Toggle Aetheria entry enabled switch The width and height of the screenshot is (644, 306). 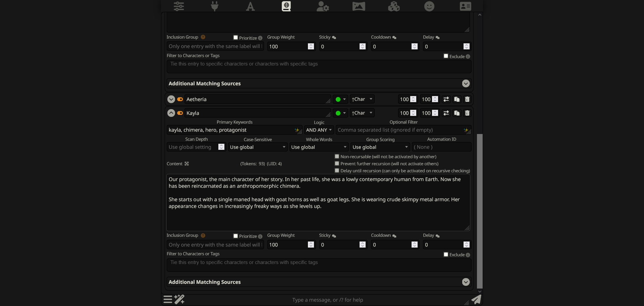pos(180,99)
